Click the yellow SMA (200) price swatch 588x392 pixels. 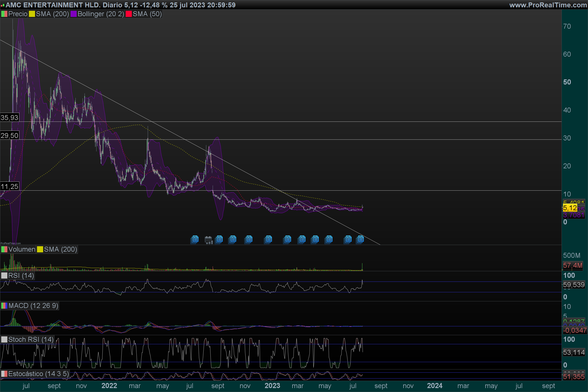(x=32, y=14)
